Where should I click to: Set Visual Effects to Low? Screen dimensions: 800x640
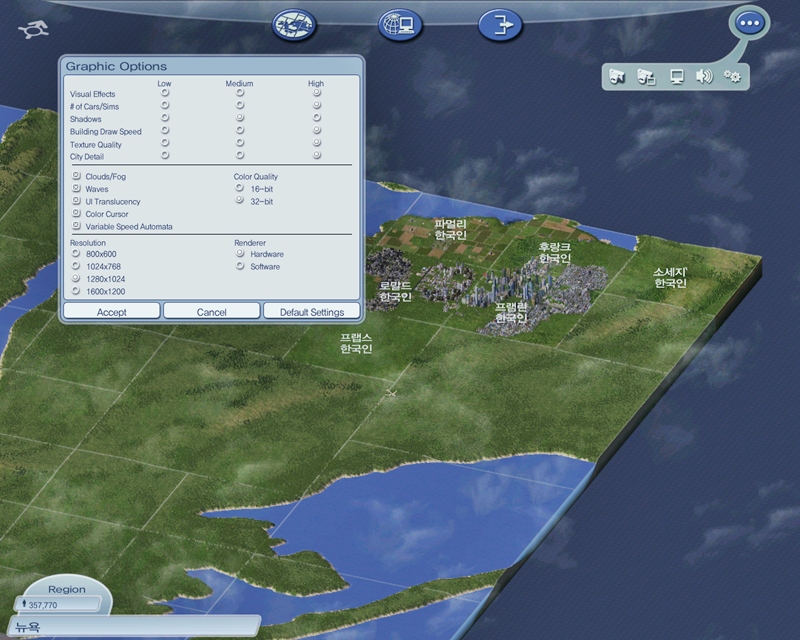165,93
